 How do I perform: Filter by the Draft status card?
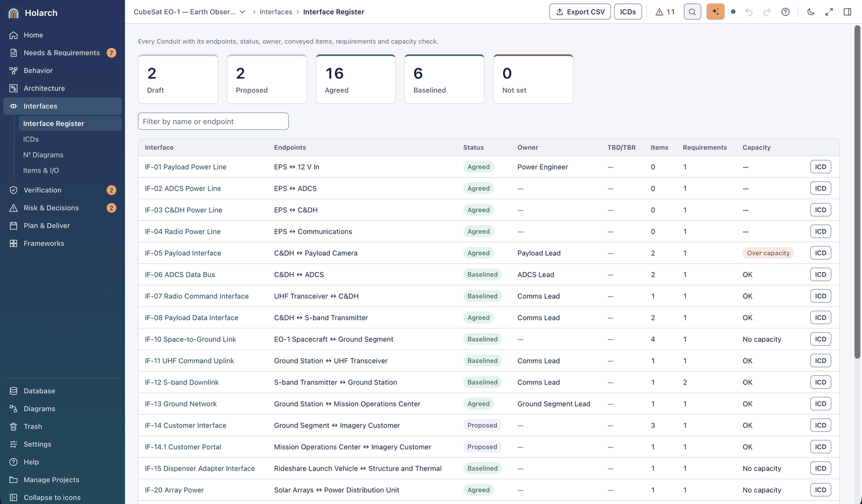[x=178, y=79]
